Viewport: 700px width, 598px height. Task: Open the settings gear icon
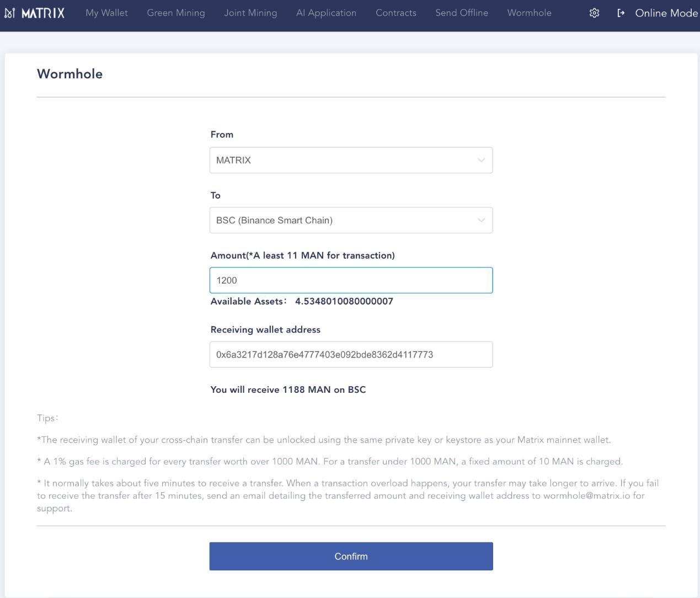coord(594,13)
